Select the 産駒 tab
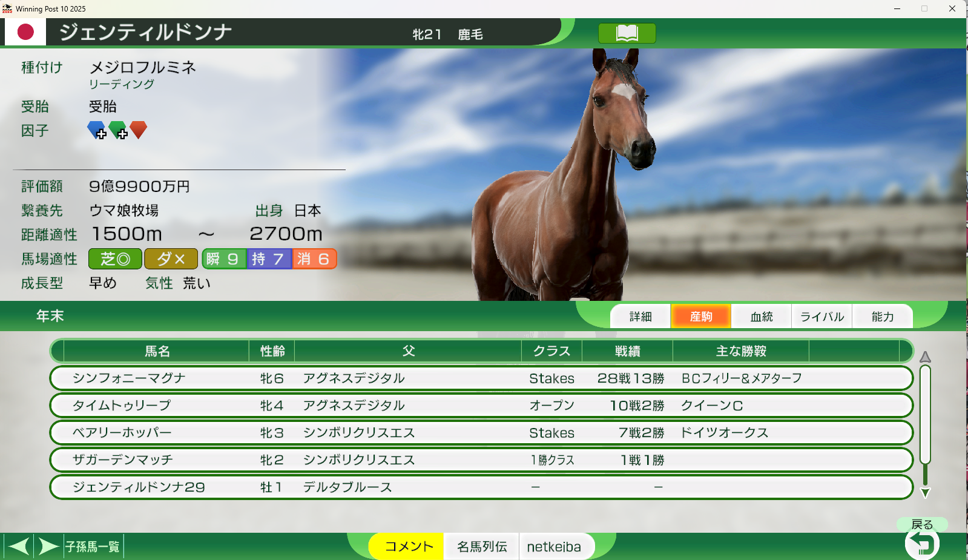The image size is (968, 560). tap(701, 317)
